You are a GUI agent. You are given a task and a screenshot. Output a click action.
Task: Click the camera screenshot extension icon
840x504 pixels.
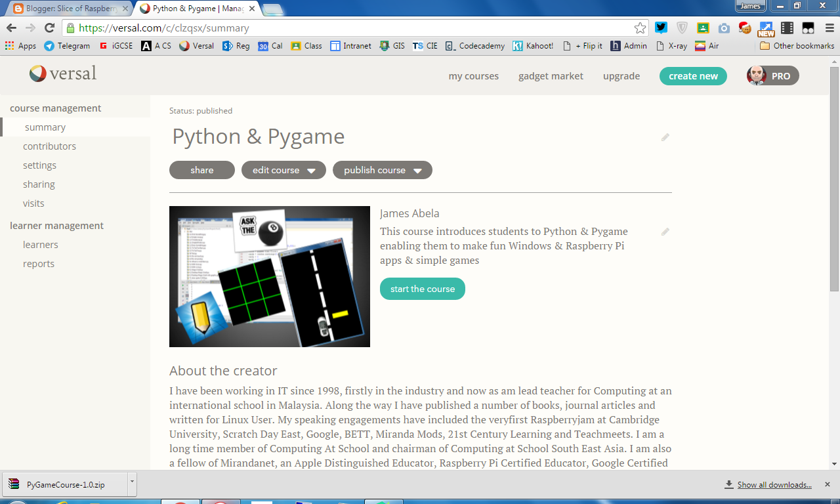tap(724, 28)
